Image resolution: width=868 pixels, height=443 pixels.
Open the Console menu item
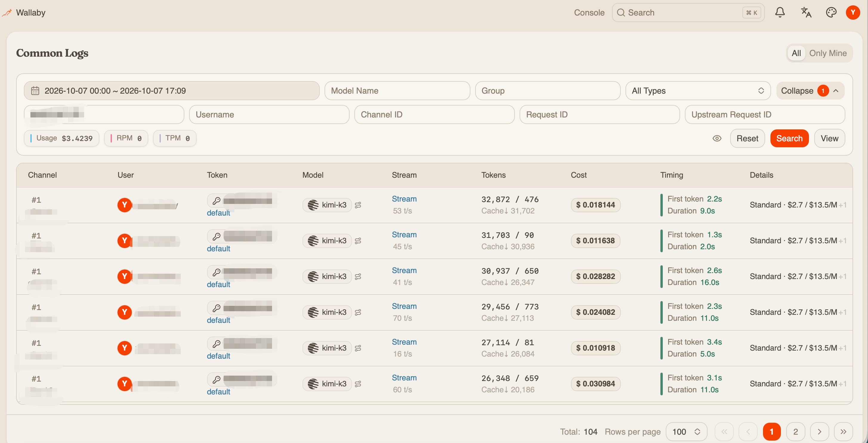589,13
